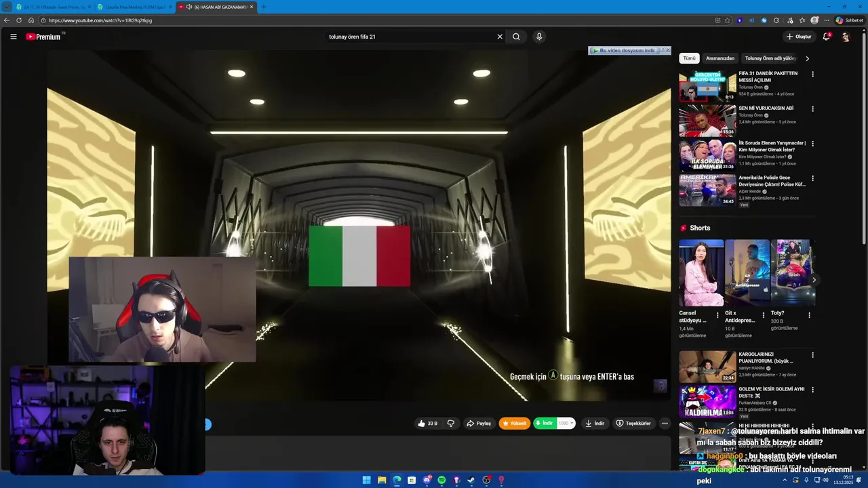Viewport: 868px width, 488px height.
Task: Open the more actions ellipsis under video
Action: click(x=665, y=424)
